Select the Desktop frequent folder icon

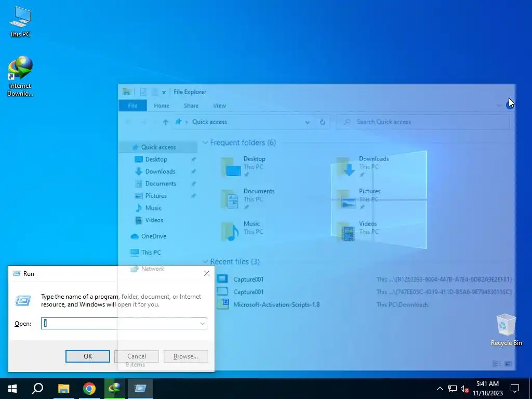(230, 167)
